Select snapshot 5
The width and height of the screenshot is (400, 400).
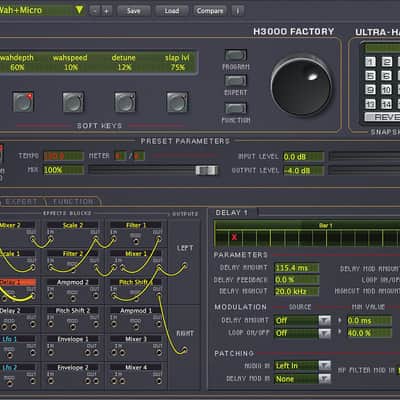coord(370,76)
